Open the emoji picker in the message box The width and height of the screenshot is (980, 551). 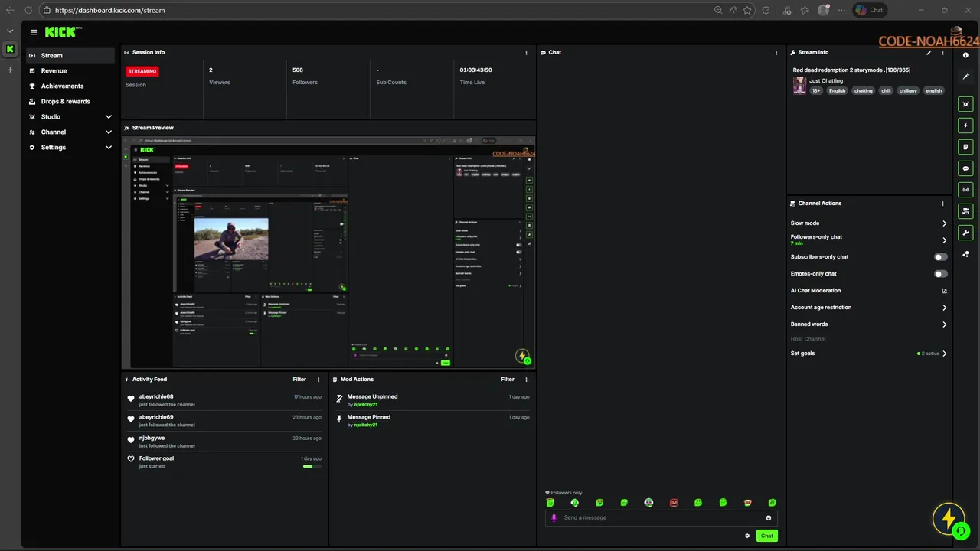[x=769, y=518]
